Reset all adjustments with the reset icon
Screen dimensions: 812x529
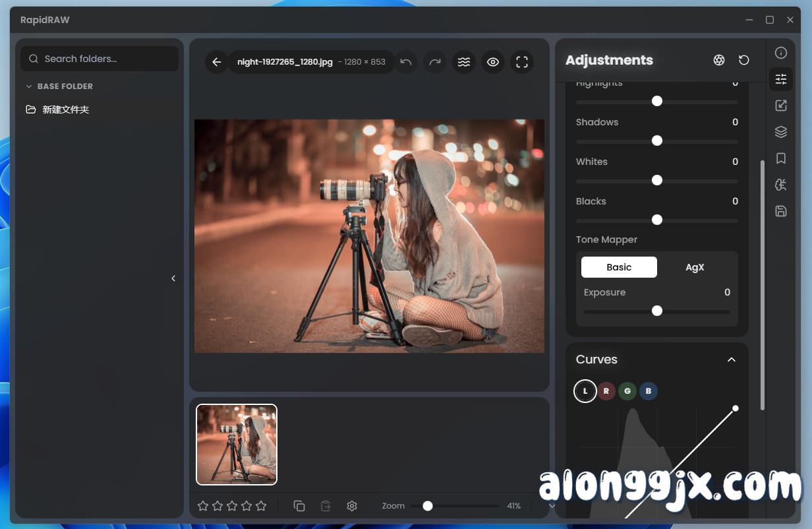click(x=744, y=60)
